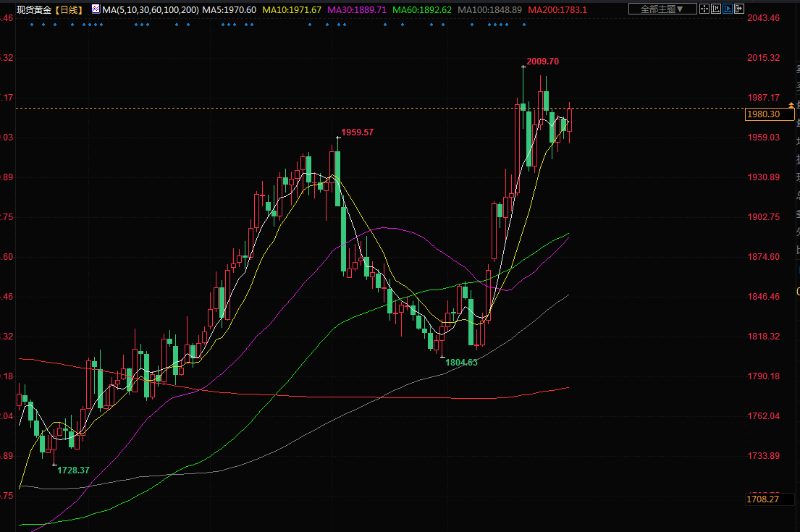800x532 pixels.
Task: Click the 现货黄金 instrument title
Action: coord(33,9)
